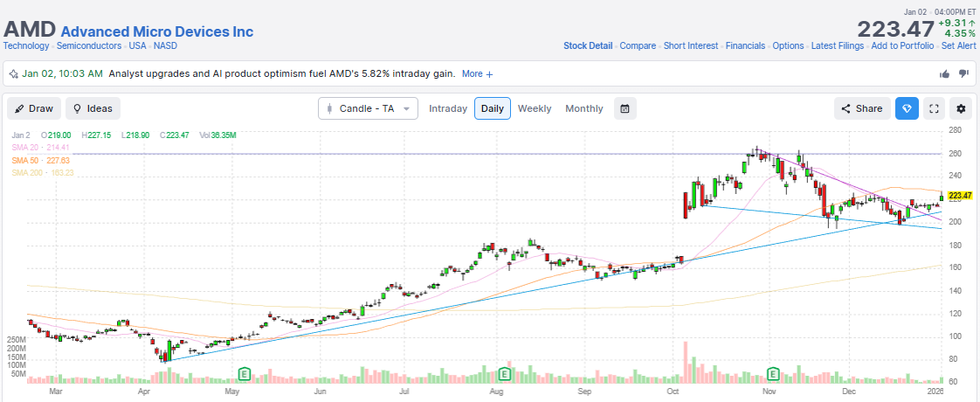Click Set Alert link
Screen dimensions: 980x402
click(x=959, y=45)
